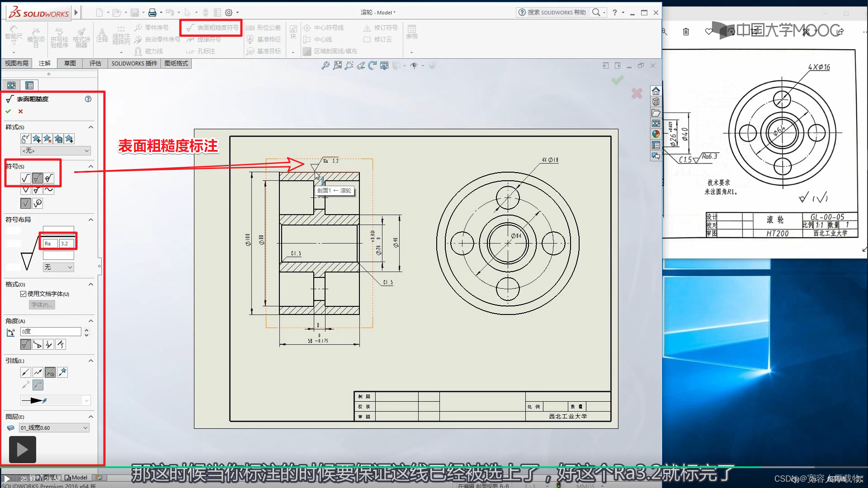The image size is (868, 488).
Task: Toggle the local symbol option button
Action: tap(26, 203)
